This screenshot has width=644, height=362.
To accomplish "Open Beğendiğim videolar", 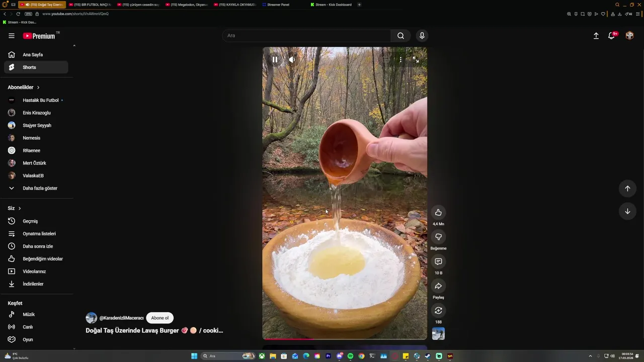I will coord(36,259).
